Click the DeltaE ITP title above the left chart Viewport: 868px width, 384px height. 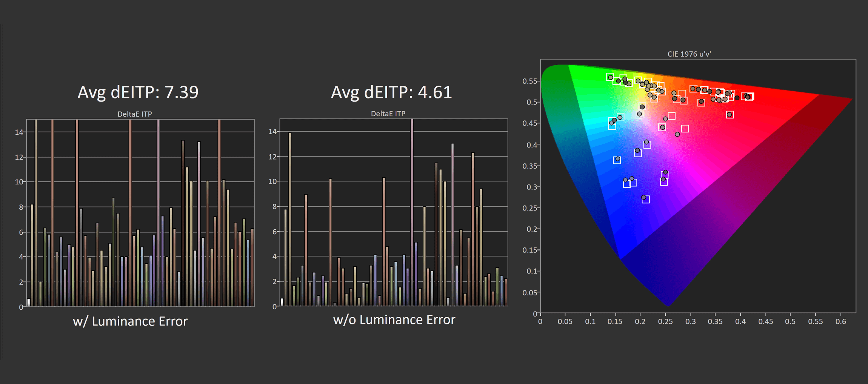[x=134, y=114]
